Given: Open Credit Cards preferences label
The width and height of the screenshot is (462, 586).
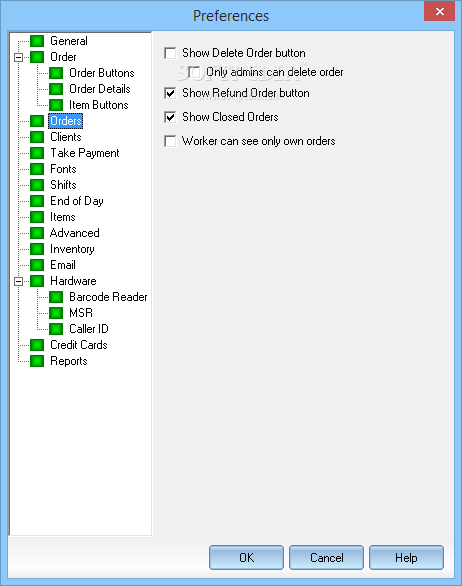Looking at the screenshot, I should (x=79, y=345).
